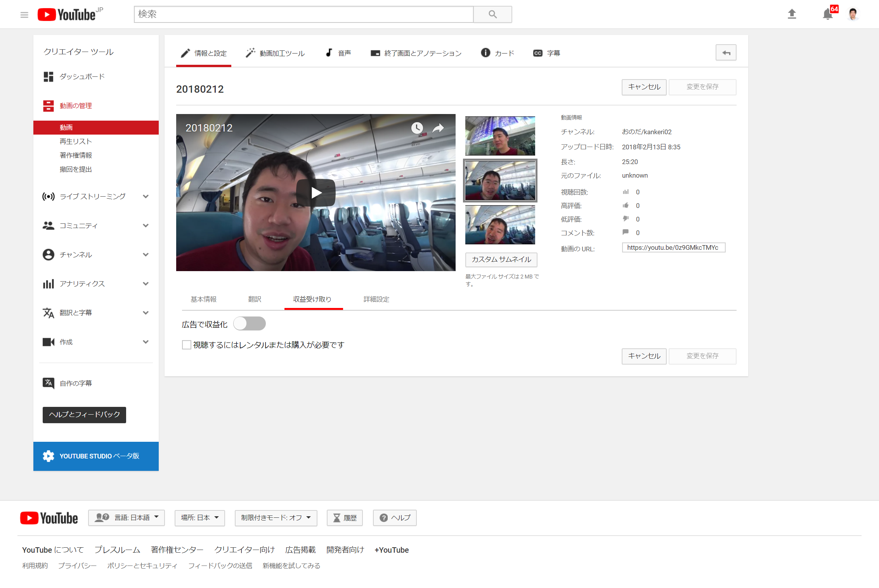Screen dimensions: 879x588
Task: Click ヘルプとフィードバック button
Action: click(84, 415)
